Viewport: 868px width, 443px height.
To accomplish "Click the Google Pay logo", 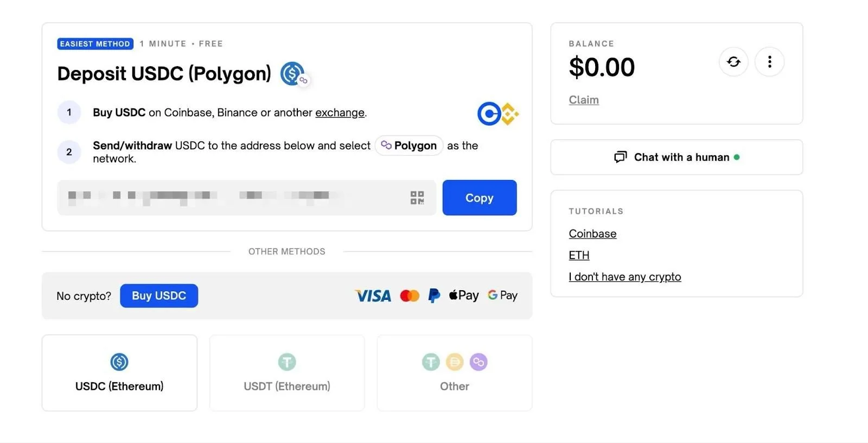I will point(503,296).
